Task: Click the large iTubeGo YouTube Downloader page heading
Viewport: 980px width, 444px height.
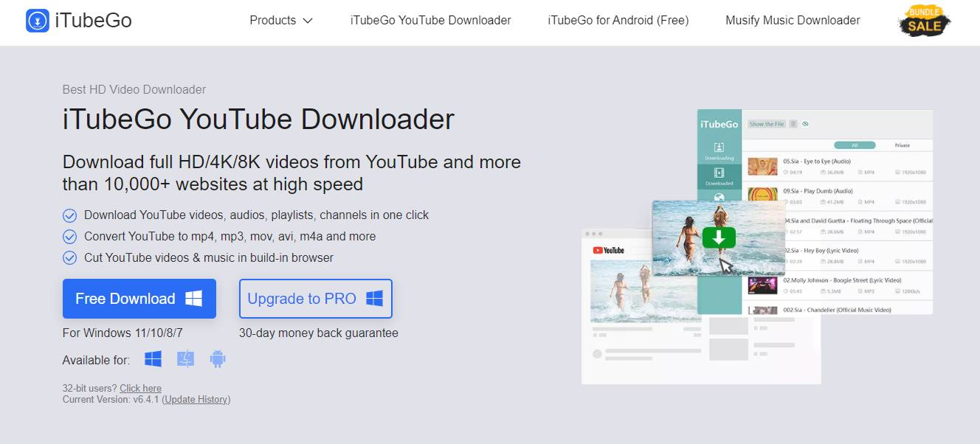Action: tap(258, 119)
